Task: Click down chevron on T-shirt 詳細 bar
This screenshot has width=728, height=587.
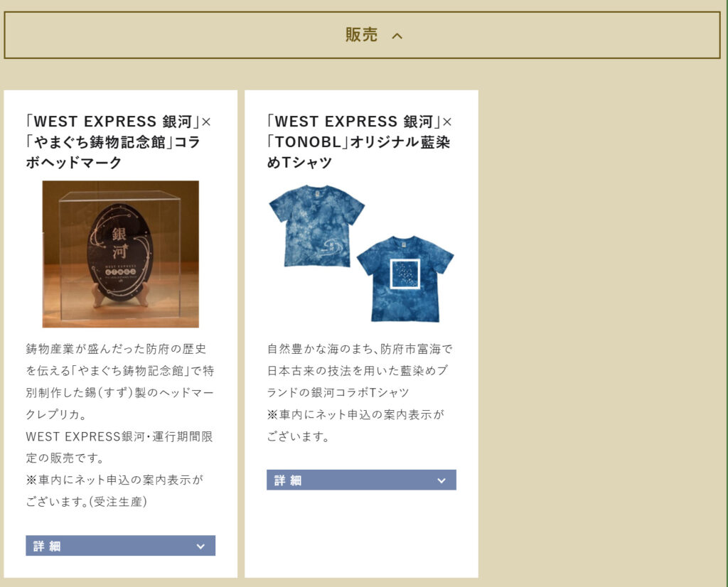Action: (441, 480)
